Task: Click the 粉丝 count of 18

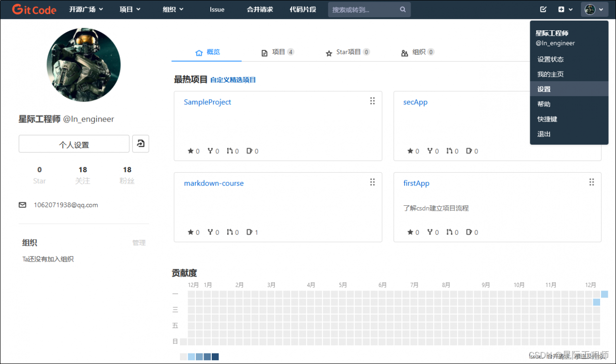Action: [x=127, y=170]
